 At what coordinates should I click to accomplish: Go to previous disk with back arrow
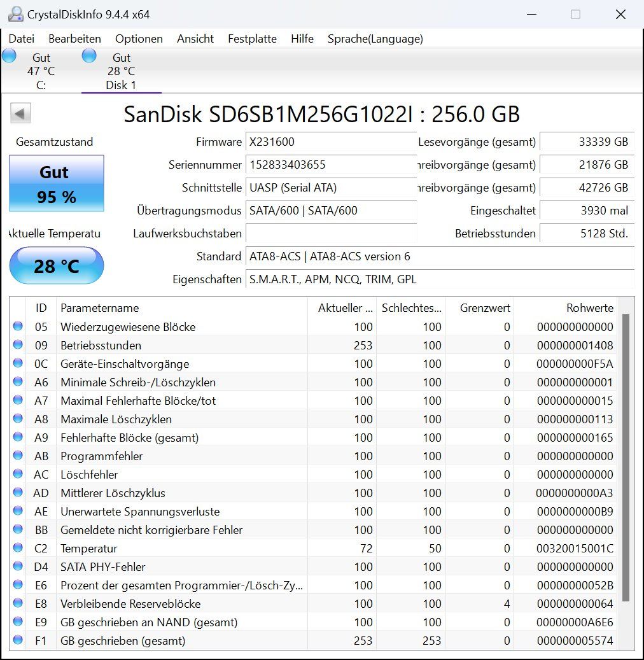tap(20, 113)
